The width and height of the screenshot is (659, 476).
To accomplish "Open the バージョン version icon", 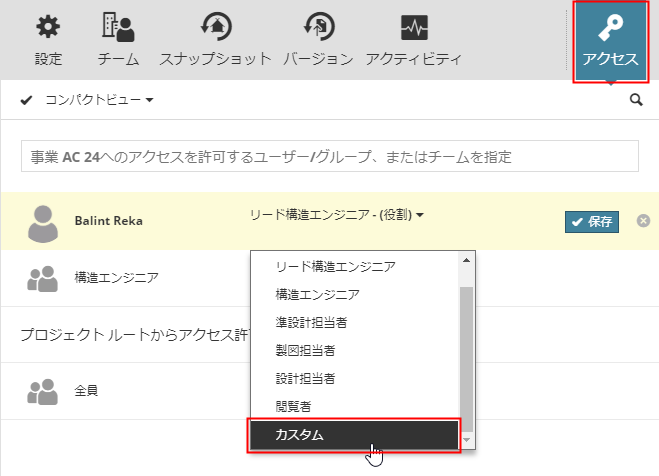I will click(318, 28).
